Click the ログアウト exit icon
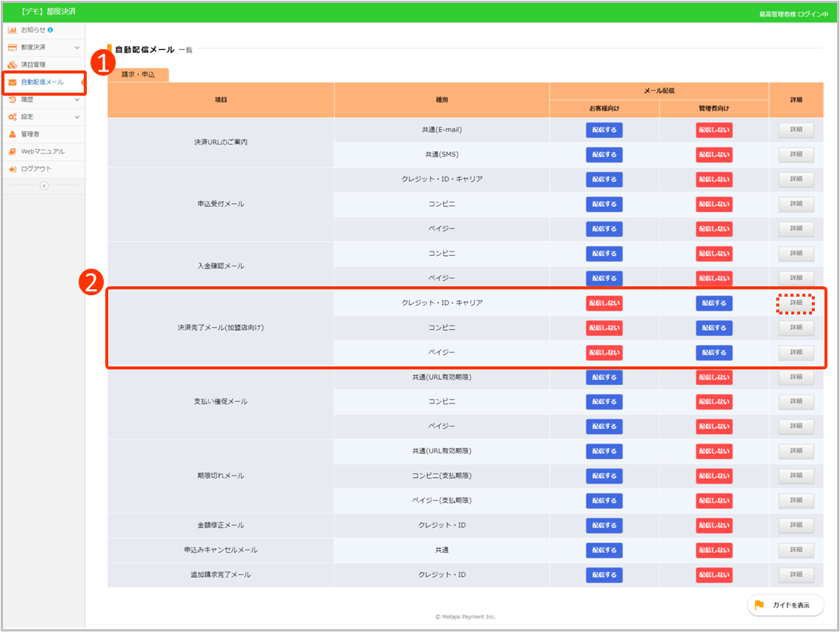The height and width of the screenshot is (632, 840). 12,169
